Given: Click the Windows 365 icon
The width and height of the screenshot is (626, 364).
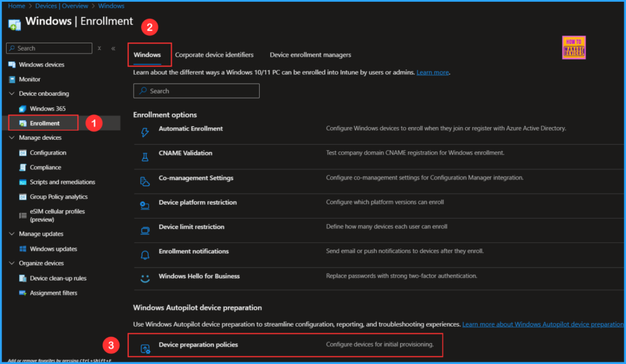Looking at the screenshot, I should click(23, 109).
